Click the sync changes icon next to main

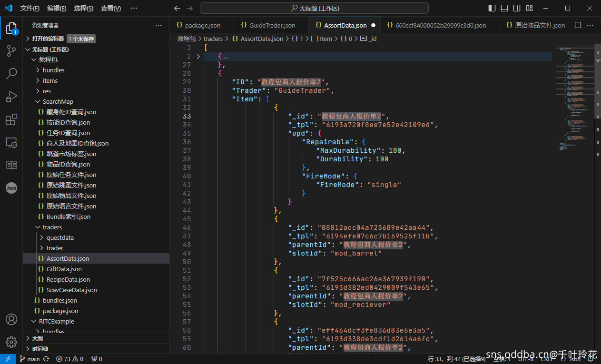pos(46,359)
